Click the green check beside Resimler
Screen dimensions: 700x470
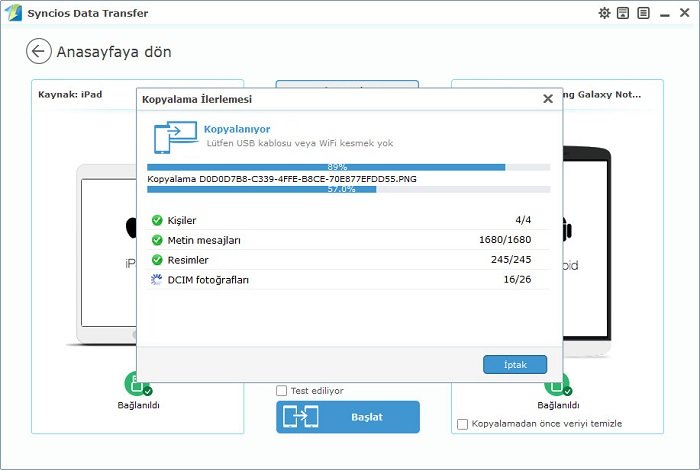157,260
